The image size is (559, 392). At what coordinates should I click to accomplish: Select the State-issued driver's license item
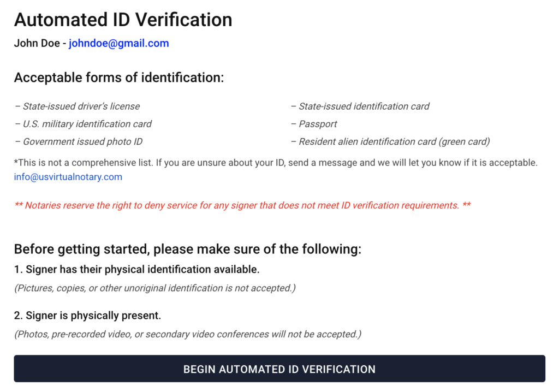(81, 106)
